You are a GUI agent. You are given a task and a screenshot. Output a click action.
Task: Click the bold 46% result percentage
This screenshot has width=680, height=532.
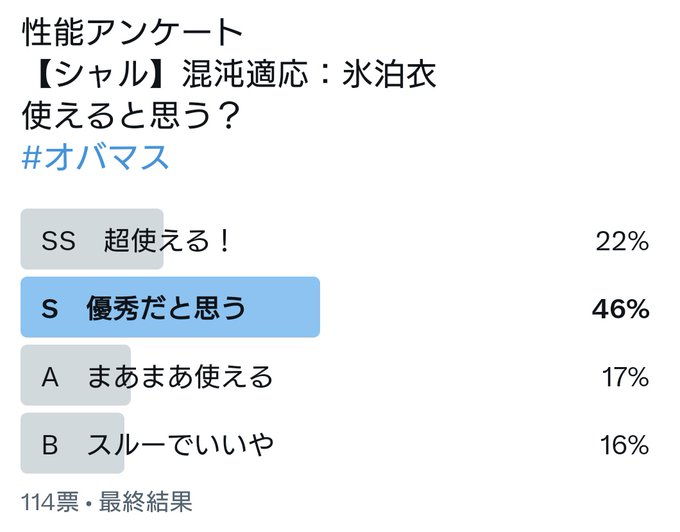click(x=621, y=309)
